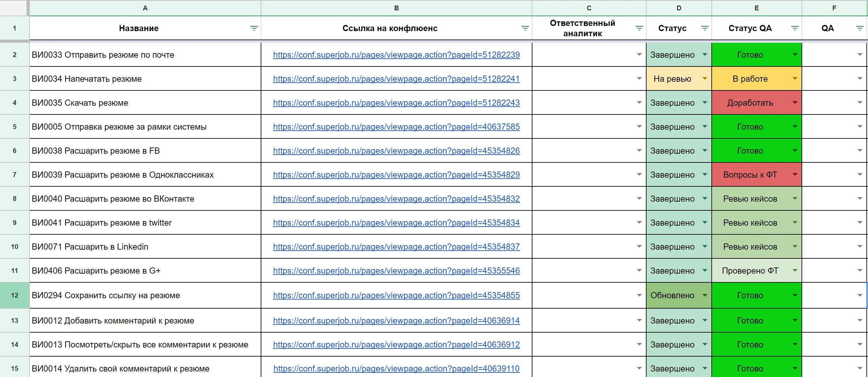Select column D header
The width and height of the screenshot is (868, 377).
tap(679, 8)
